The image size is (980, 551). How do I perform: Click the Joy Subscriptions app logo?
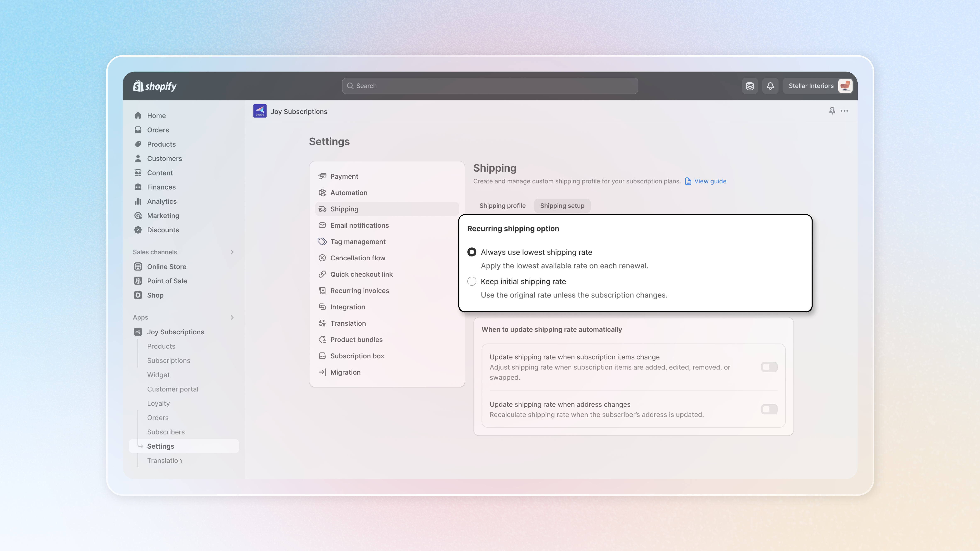coord(260,111)
